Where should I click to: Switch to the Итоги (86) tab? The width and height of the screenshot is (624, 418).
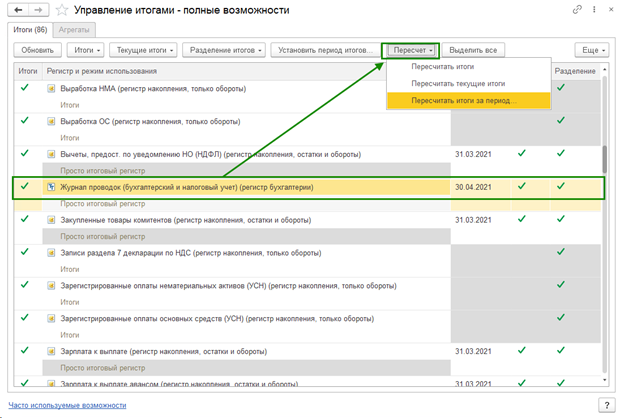(x=30, y=30)
